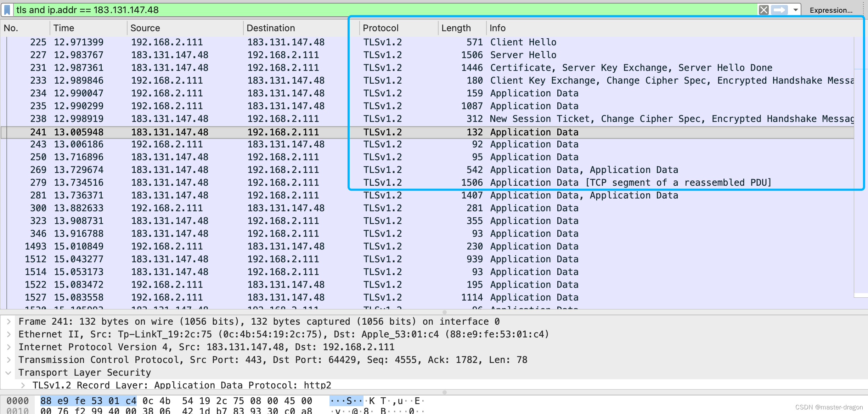
Task: Open the Expression… filter builder
Action: point(831,10)
